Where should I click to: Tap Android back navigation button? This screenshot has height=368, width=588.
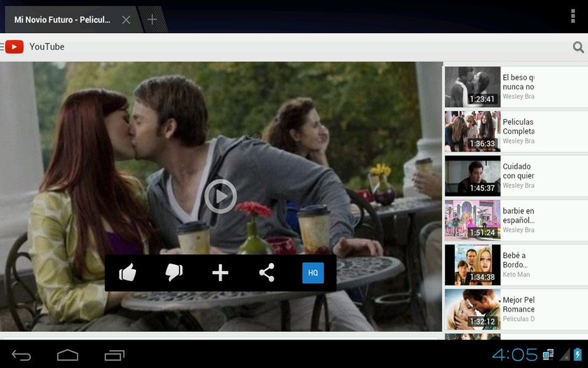pos(21,355)
